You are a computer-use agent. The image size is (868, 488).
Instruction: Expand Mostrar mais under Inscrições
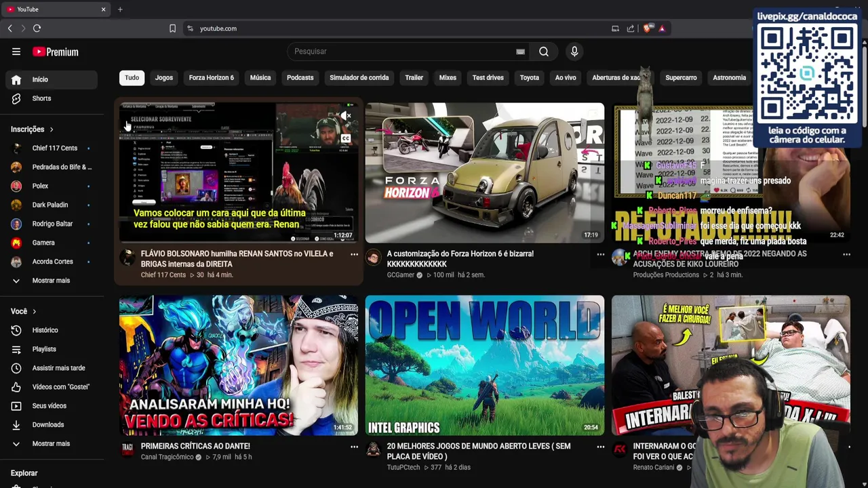(x=52, y=281)
